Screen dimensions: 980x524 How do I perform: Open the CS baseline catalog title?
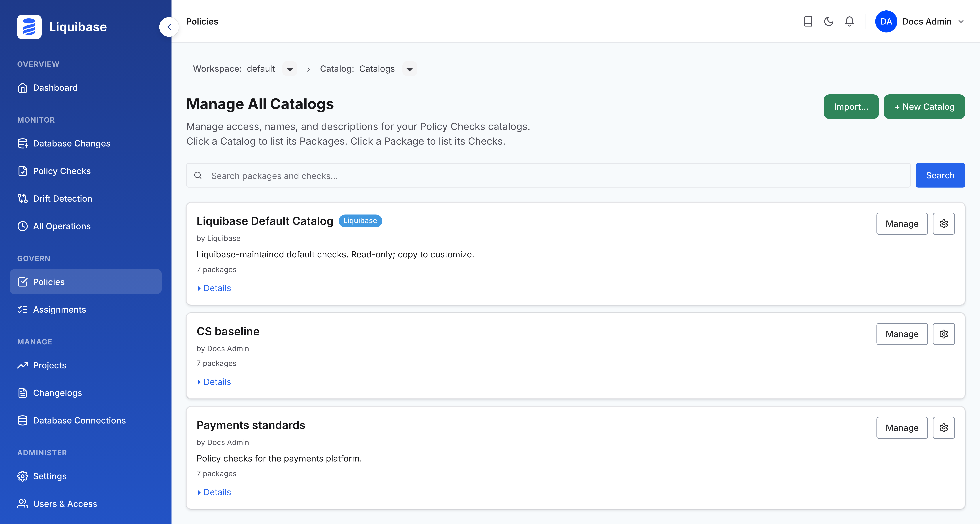(228, 331)
